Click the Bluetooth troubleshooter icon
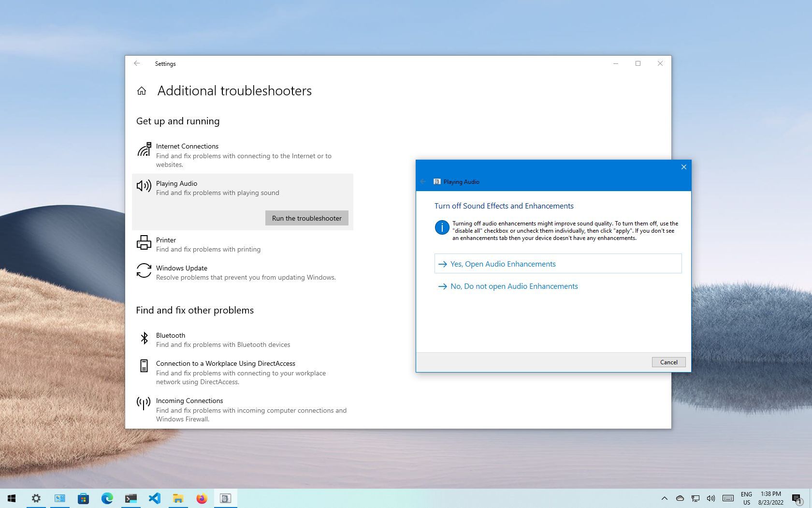This screenshot has width=812, height=508. 144,338
